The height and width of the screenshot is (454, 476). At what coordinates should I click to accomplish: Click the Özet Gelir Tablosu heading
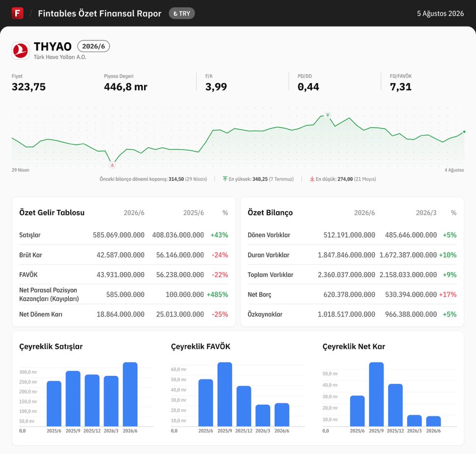click(x=52, y=213)
